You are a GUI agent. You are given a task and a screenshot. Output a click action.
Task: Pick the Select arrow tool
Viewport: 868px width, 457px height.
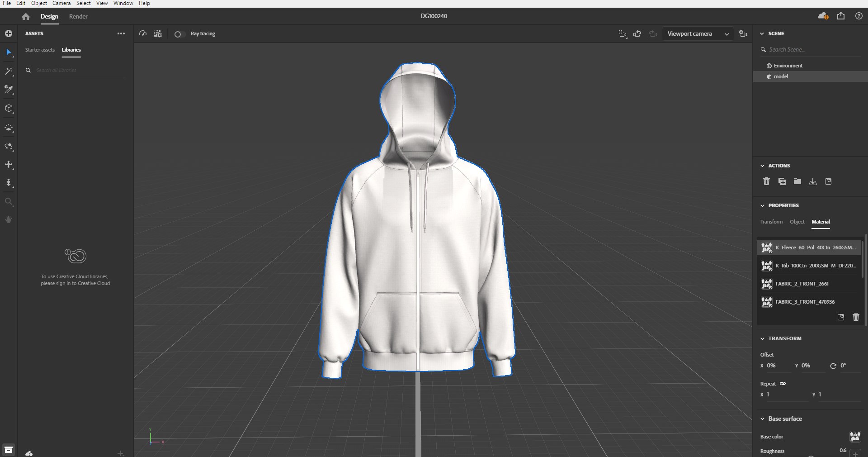[x=9, y=52]
